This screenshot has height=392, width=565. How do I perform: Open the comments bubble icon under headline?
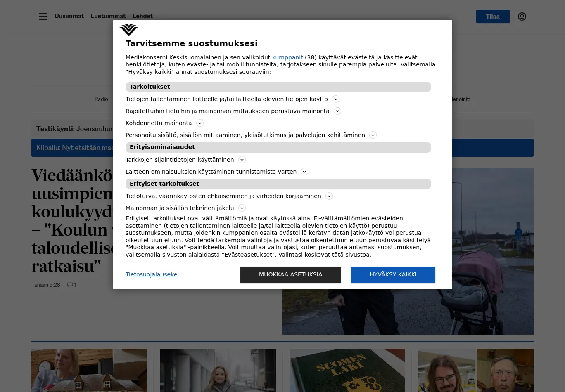pos(72,285)
